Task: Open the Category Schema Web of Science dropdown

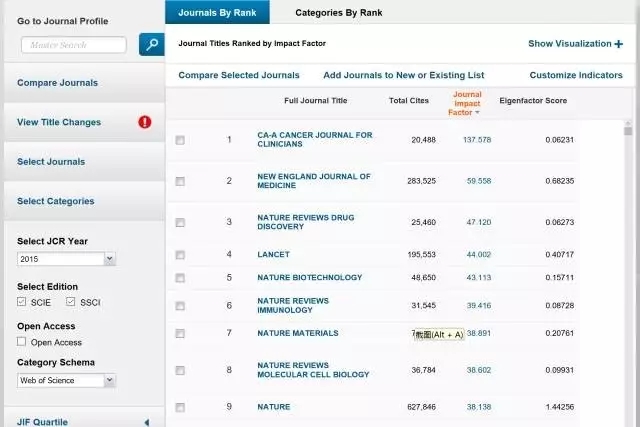Action: [x=66, y=380]
